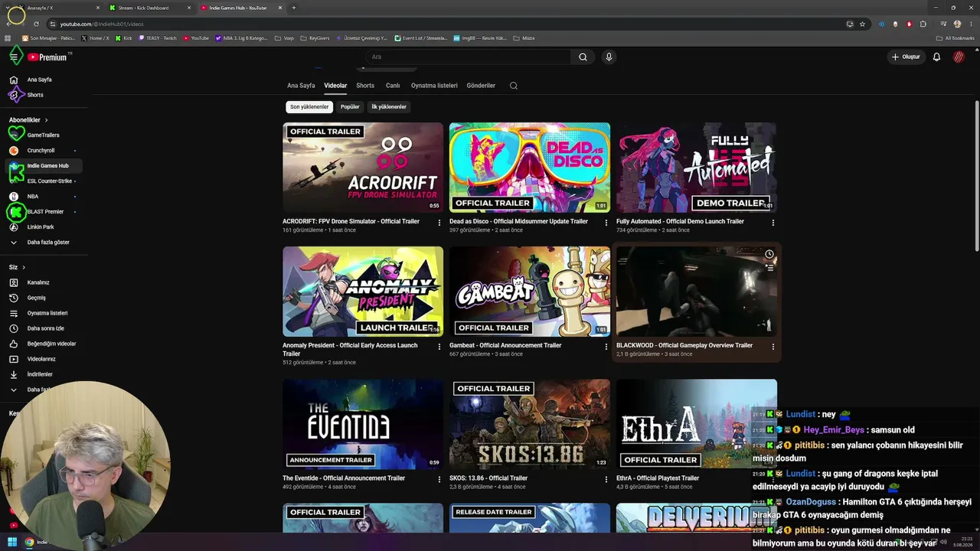Reload the page in Chrome

tap(36, 24)
